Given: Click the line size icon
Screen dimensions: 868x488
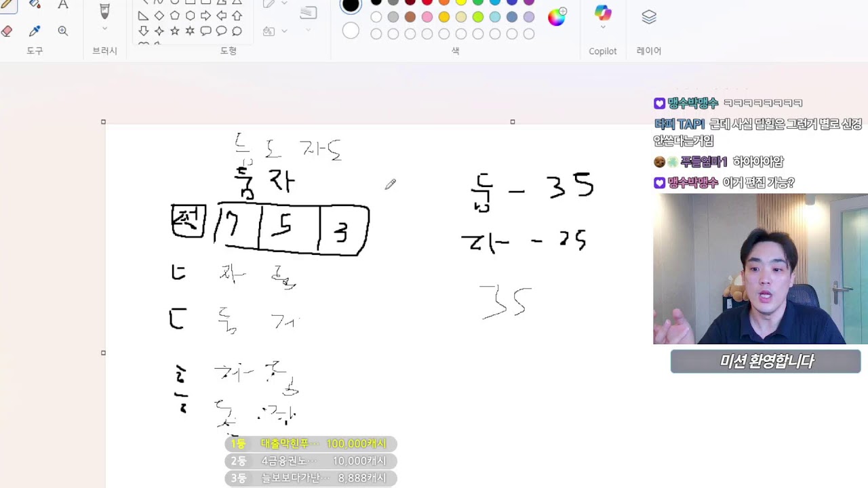Looking at the screenshot, I should pos(309,12).
